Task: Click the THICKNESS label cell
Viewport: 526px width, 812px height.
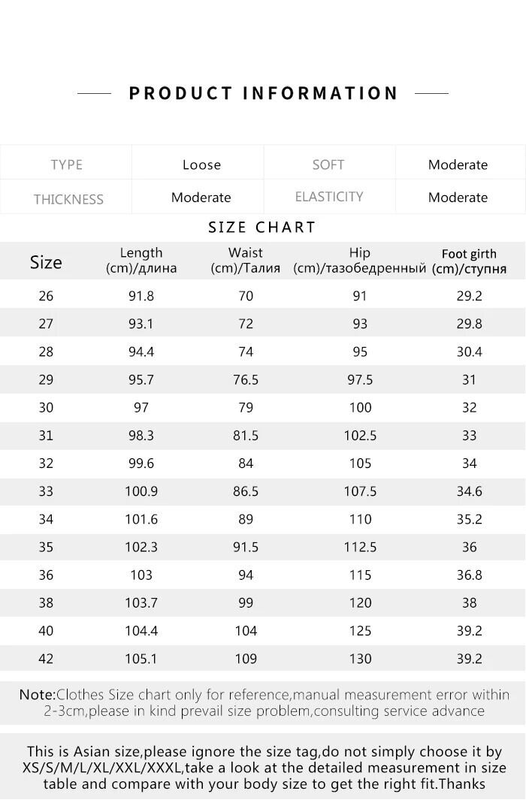Action: coord(68,199)
